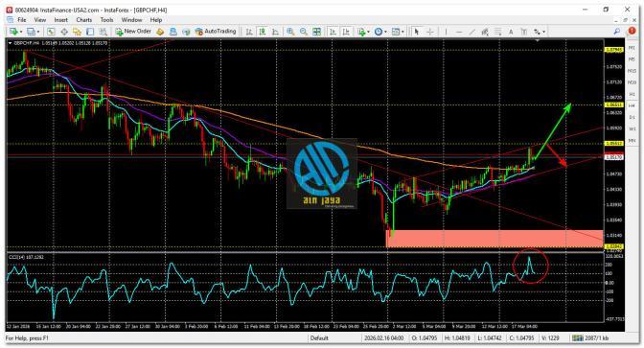
Task: Open the File menu
Action: tap(22, 20)
